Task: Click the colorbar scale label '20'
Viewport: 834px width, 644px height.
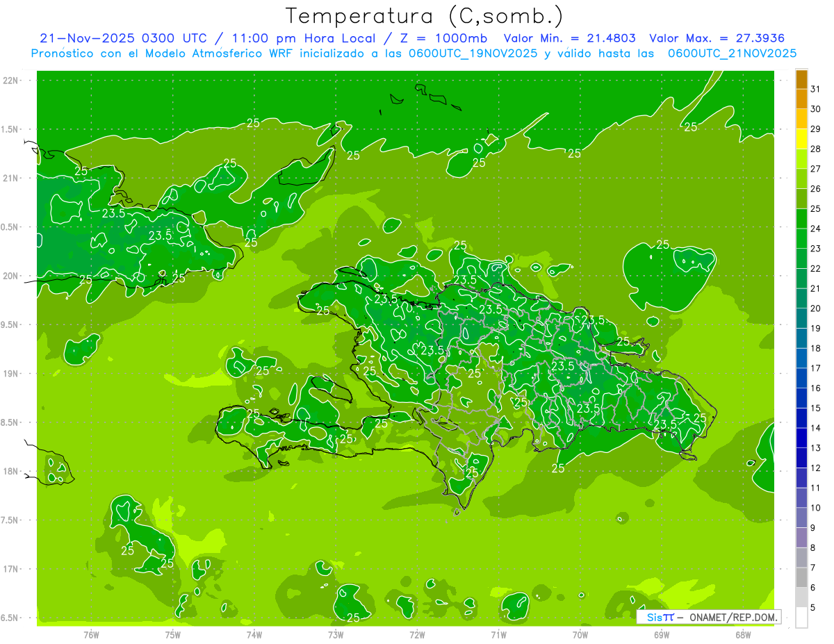Action: [816, 308]
